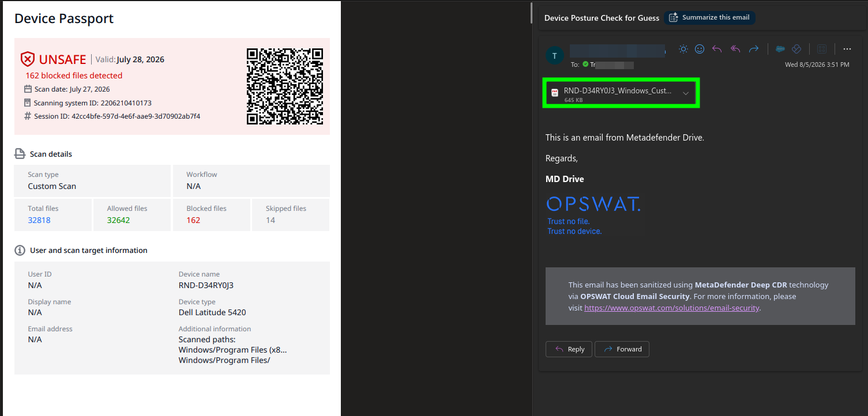Click the Scan details document icon
This screenshot has width=868, height=416.
(x=20, y=154)
